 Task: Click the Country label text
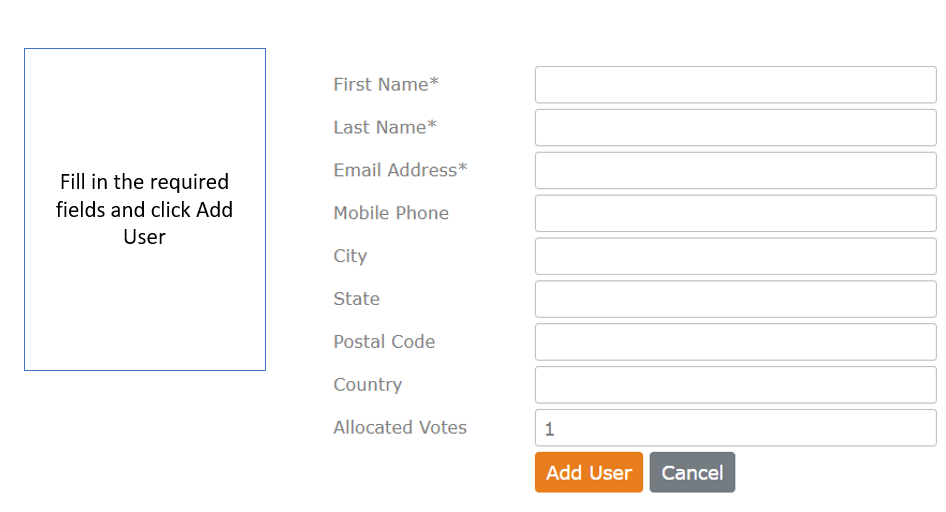point(368,385)
